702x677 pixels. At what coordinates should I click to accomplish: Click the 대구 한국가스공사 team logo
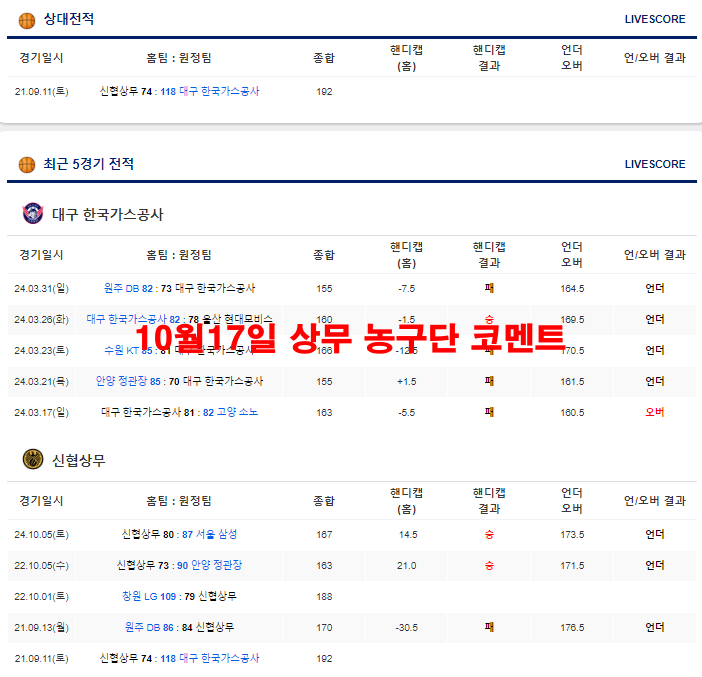[33, 214]
